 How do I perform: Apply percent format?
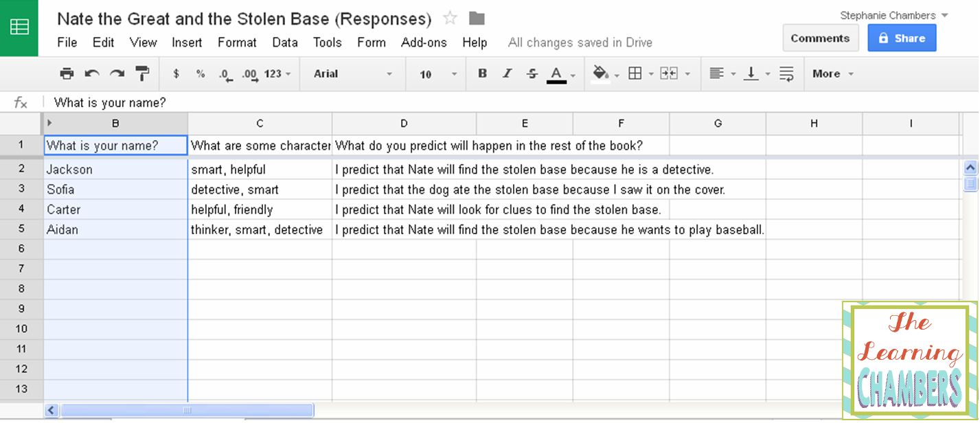click(x=200, y=73)
